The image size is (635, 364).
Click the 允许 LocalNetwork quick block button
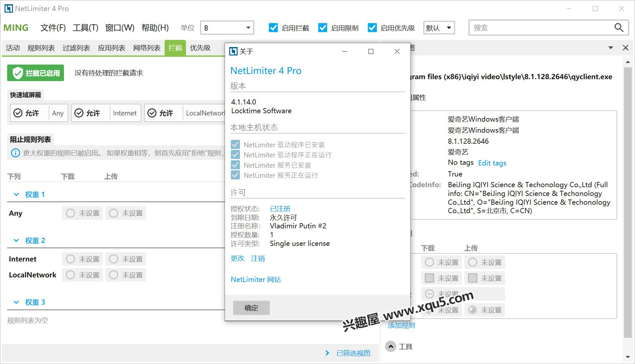click(184, 113)
